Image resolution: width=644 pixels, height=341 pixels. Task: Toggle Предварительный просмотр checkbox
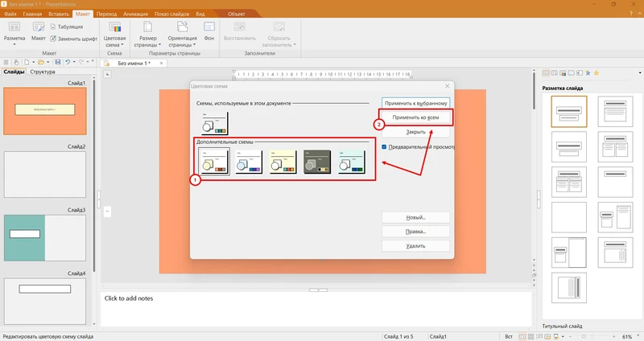384,147
